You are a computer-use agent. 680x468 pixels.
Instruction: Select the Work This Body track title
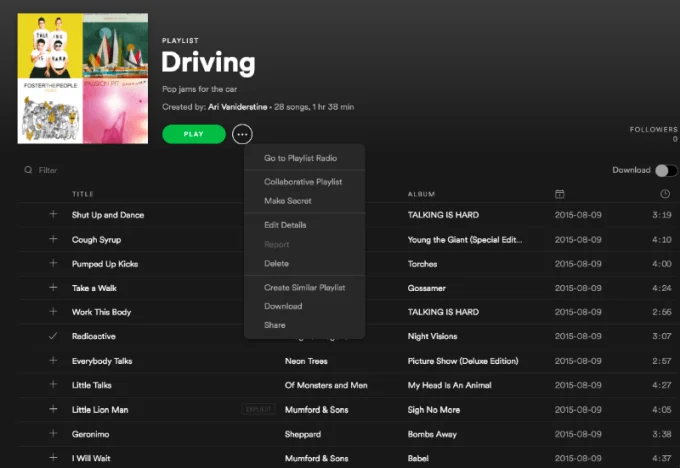point(101,312)
